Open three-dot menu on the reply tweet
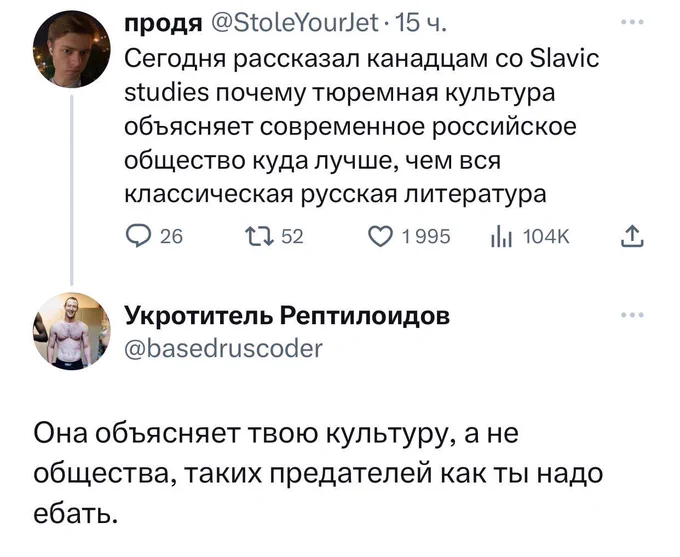 (x=631, y=314)
